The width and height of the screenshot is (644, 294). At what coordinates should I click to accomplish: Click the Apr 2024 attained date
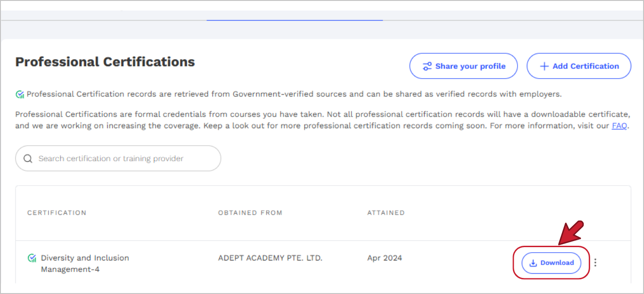tap(385, 258)
